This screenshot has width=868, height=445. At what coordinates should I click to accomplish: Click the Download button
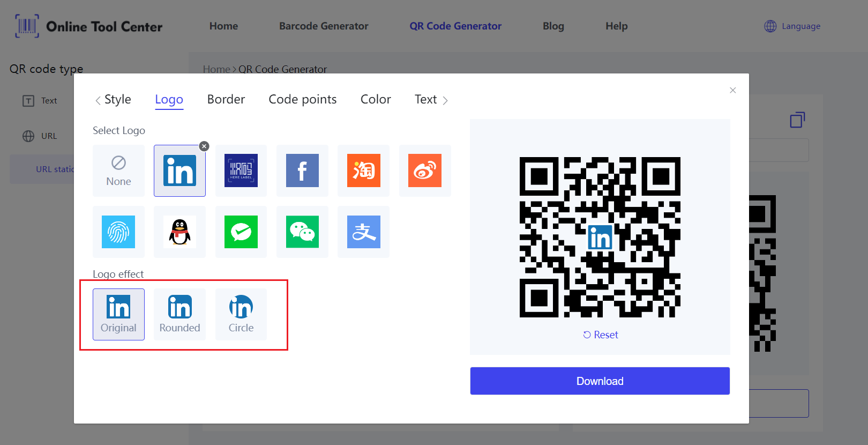pos(600,381)
